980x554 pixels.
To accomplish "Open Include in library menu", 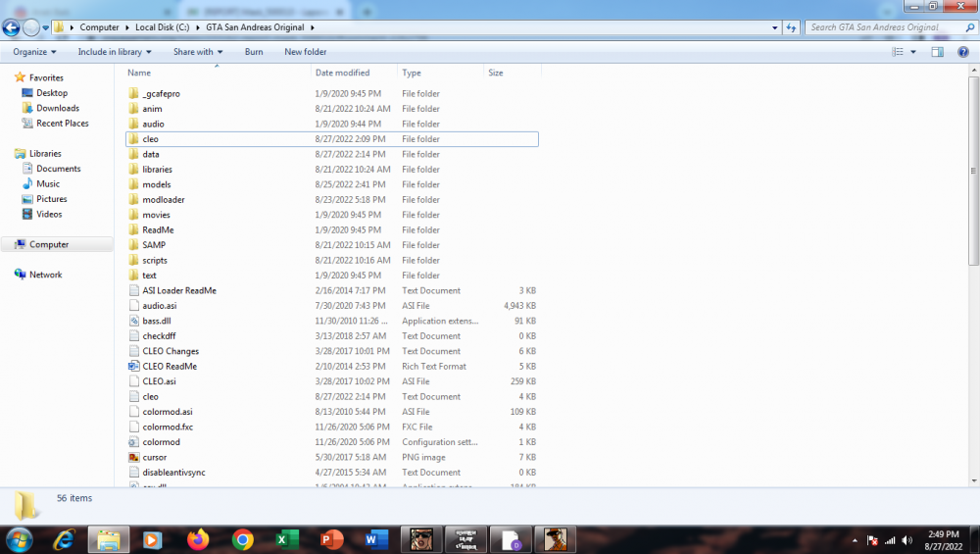I will [x=115, y=52].
